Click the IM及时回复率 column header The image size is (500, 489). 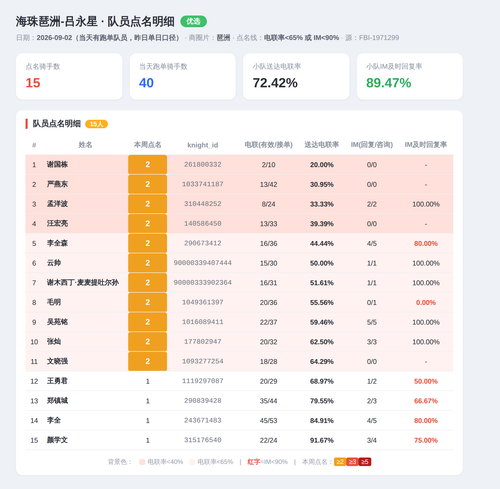click(x=426, y=145)
